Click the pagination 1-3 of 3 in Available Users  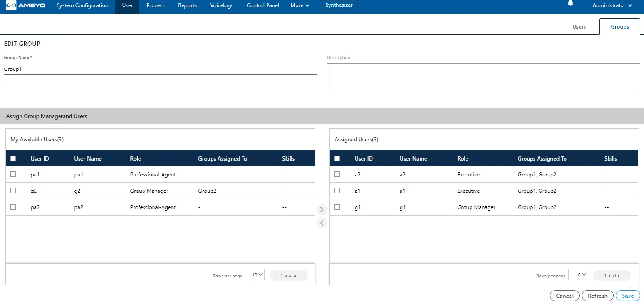[x=288, y=275]
